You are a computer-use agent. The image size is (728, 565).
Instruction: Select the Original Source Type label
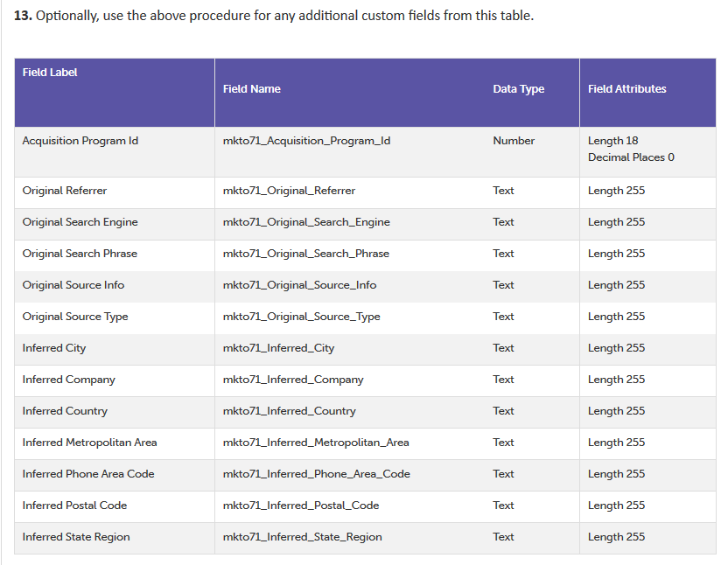(x=75, y=317)
